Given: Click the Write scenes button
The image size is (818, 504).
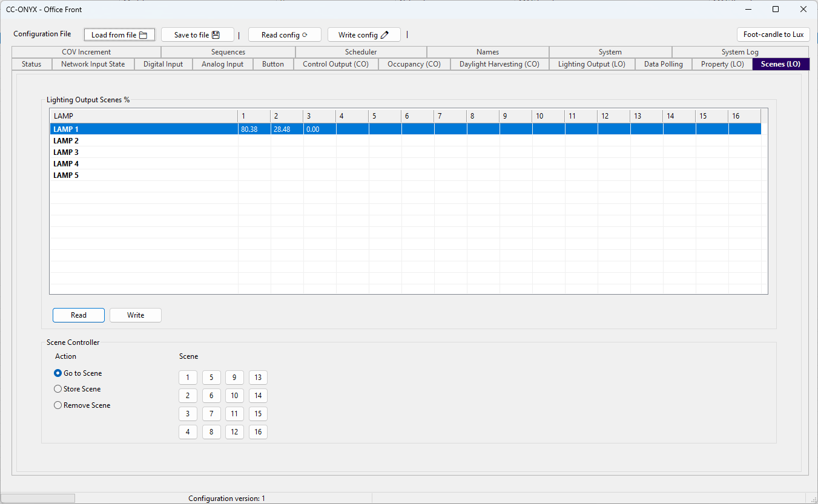Looking at the screenshot, I should [x=136, y=315].
